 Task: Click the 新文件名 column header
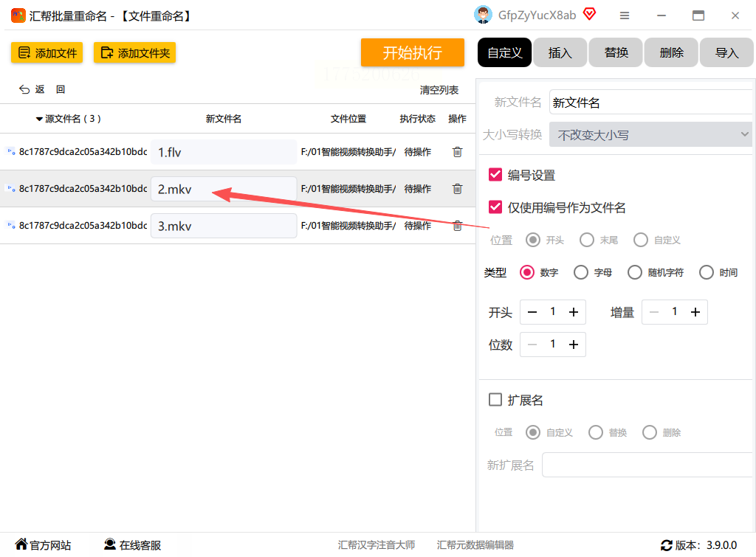tap(224, 119)
